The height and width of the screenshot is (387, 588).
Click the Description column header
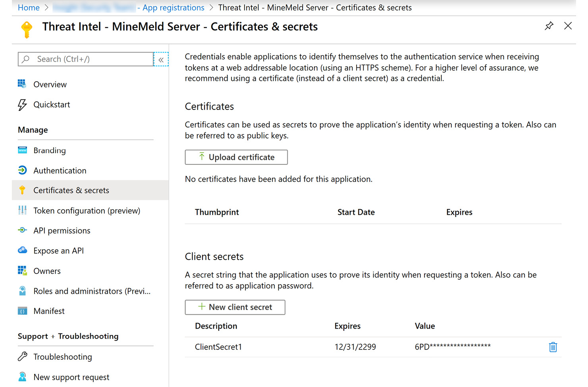coord(216,326)
